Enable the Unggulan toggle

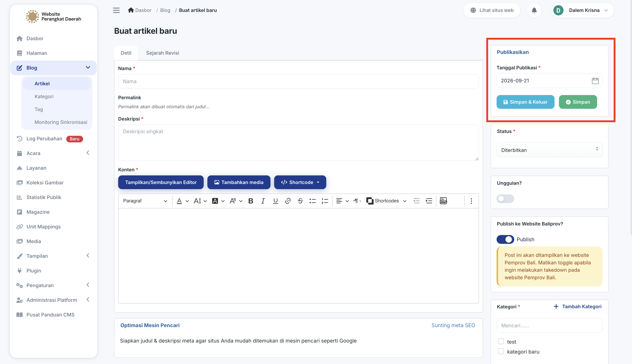pos(505,199)
